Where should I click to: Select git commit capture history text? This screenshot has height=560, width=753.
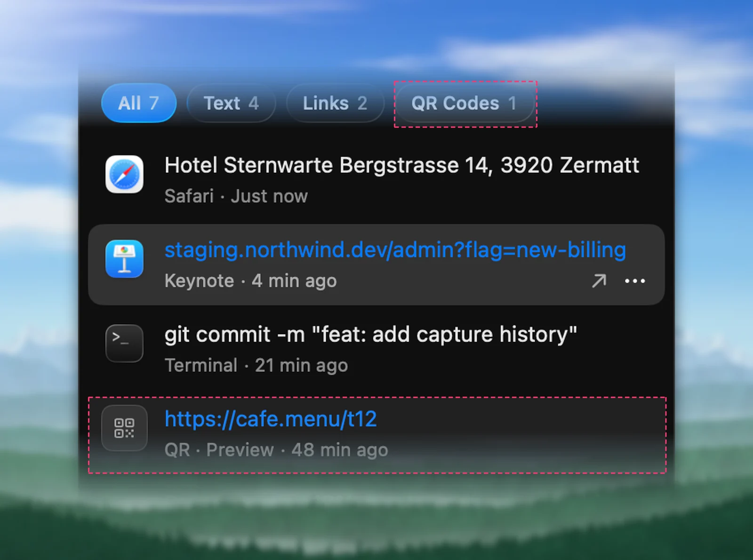[370, 335]
